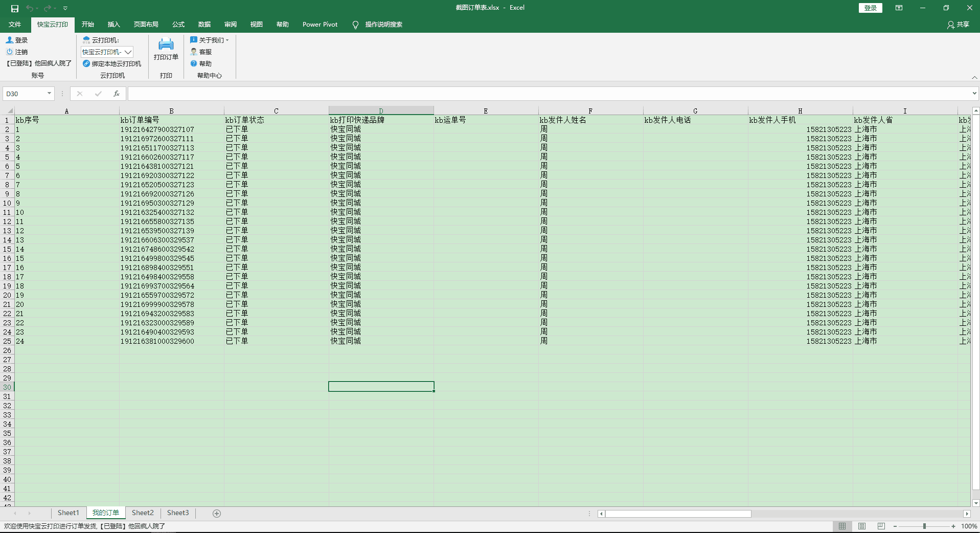Click the Name Box showing D30
980x533 pixels.
point(25,94)
